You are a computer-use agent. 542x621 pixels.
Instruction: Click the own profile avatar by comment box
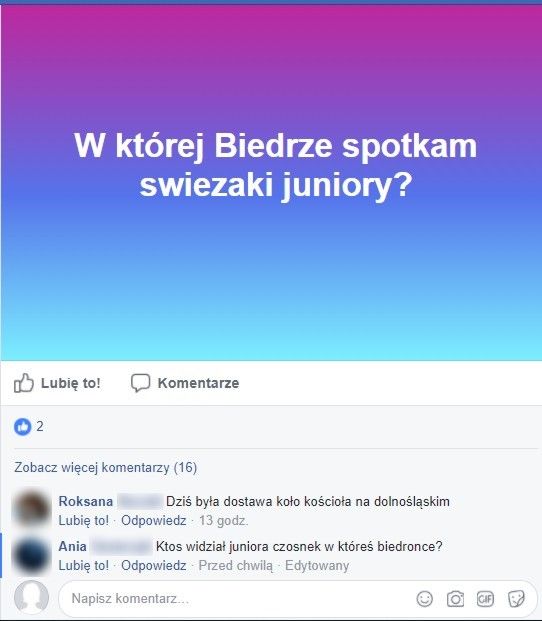(31, 598)
